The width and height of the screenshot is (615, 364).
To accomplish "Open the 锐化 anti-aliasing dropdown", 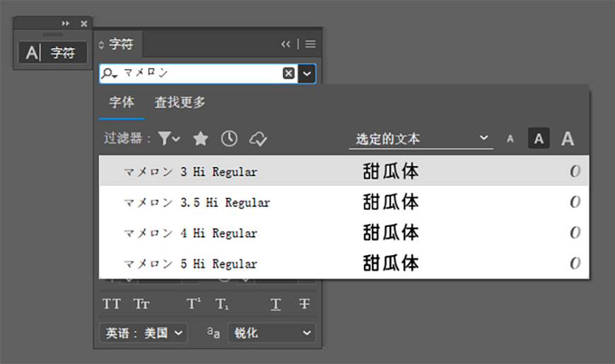I will [x=271, y=333].
